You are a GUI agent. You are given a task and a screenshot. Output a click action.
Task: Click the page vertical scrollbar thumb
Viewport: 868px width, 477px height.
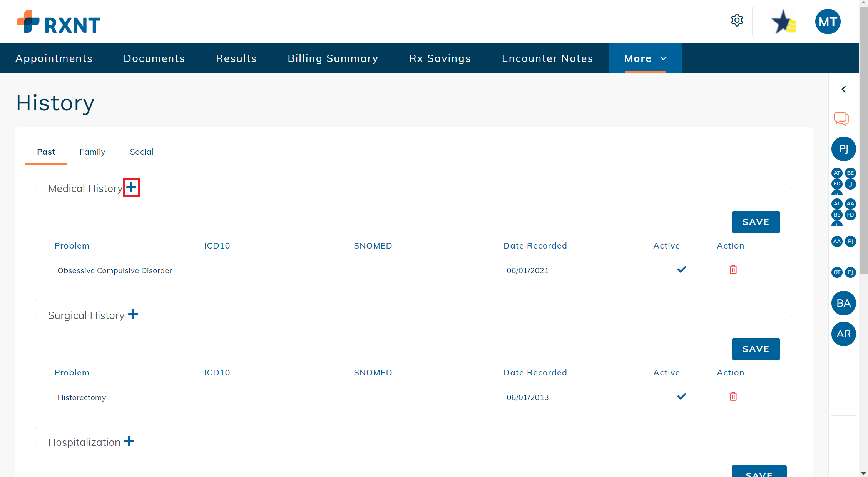tap(864, 140)
